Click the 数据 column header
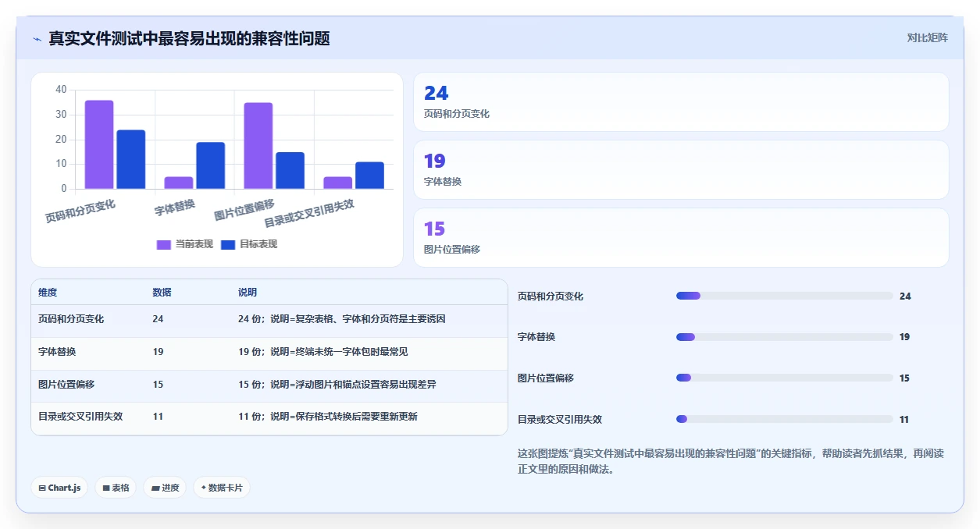The width and height of the screenshot is (980, 529). (162, 293)
